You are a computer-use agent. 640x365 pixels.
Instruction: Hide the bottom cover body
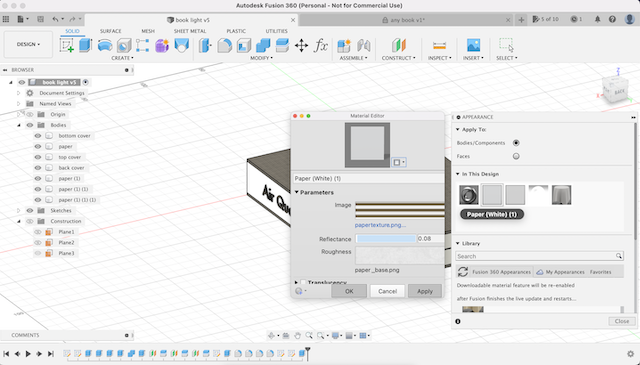coord(38,136)
